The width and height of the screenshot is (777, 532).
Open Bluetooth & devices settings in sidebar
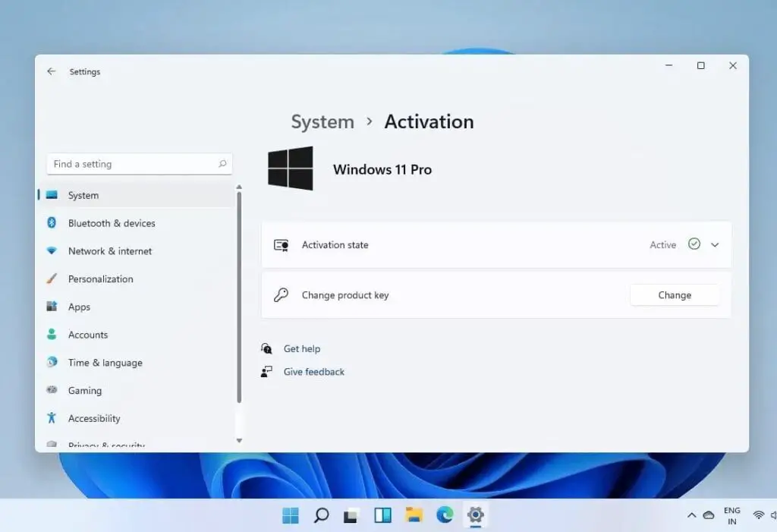(112, 223)
